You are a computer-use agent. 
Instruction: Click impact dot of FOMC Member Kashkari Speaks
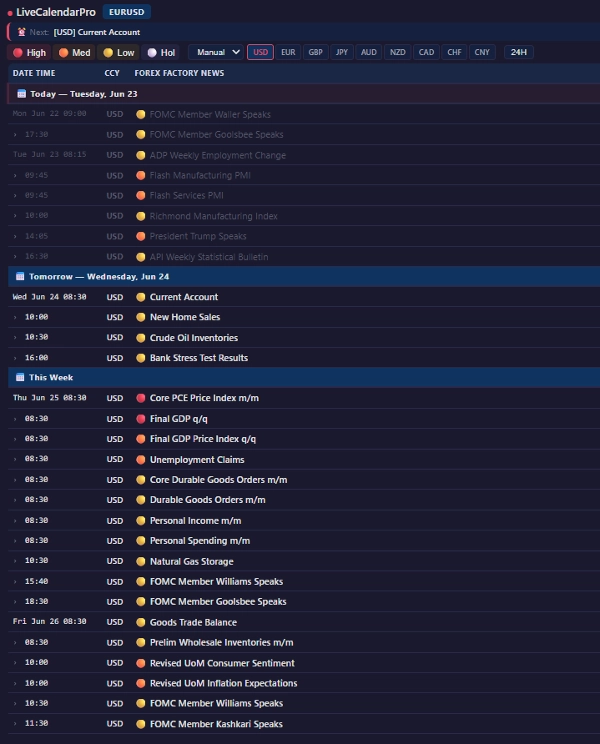pyautogui.click(x=140, y=724)
